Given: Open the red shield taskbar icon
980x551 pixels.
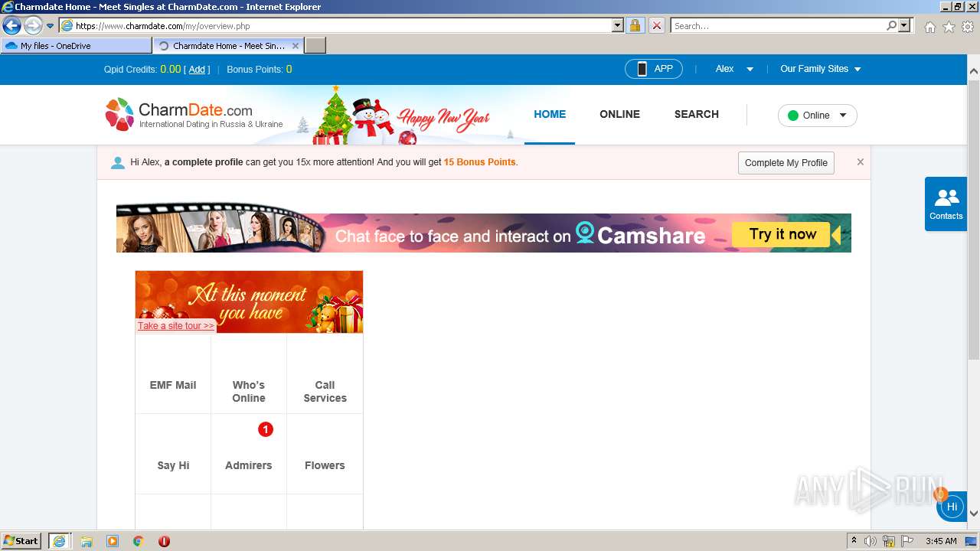Looking at the screenshot, I should [x=164, y=541].
